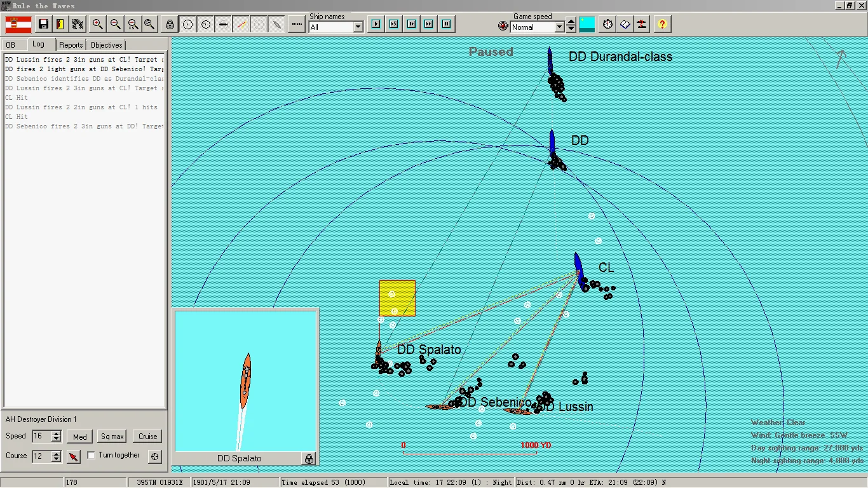Increase course value with up spinner
The height and width of the screenshot is (488, 868).
[57, 453]
